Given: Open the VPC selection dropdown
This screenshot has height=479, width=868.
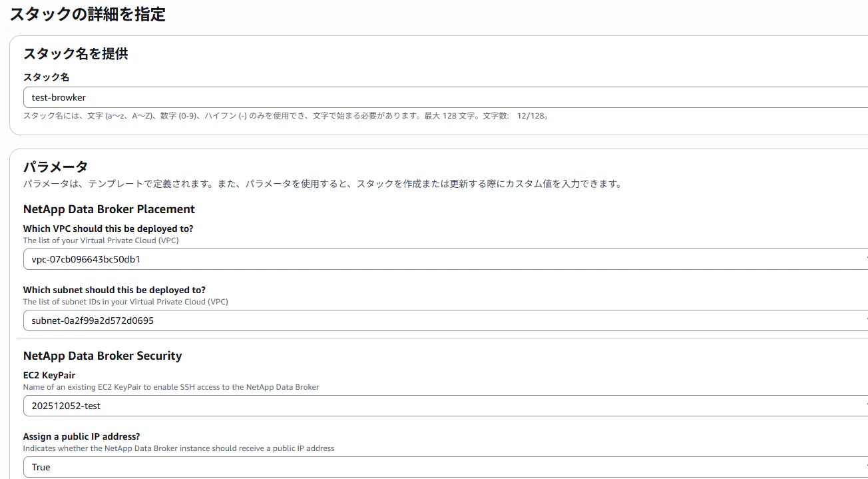Looking at the screenshot, I should click(x=445, y=259).
